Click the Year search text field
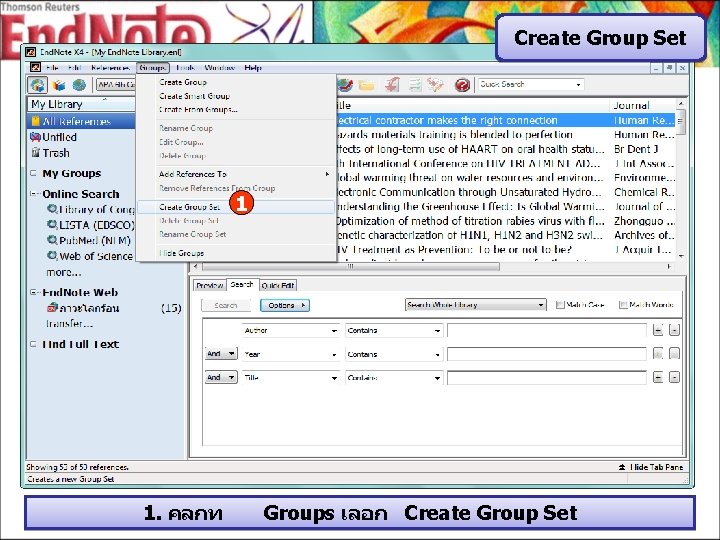The width and height of the screenshot is (720, 540). (546, 354)
